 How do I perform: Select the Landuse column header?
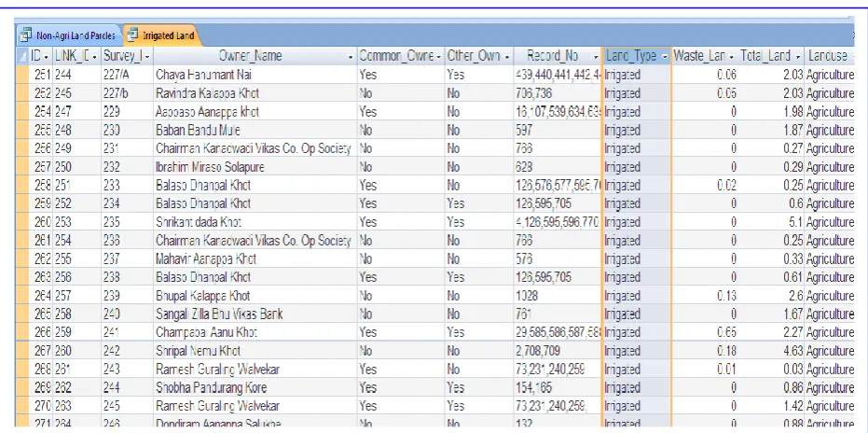828,56
